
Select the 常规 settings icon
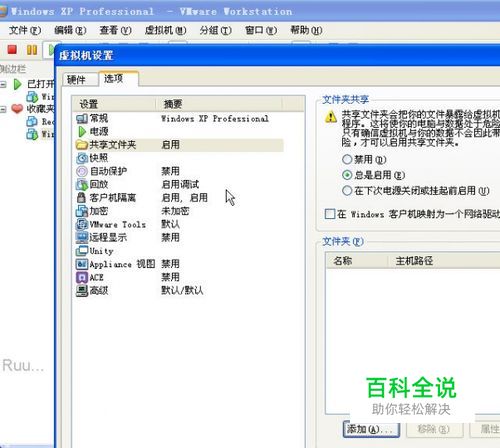[82, 118]
